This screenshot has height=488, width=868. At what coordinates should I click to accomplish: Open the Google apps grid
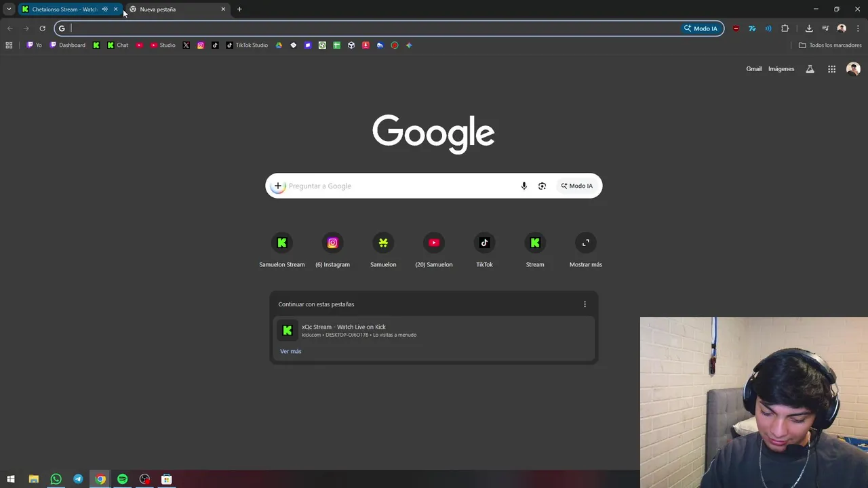831,69
